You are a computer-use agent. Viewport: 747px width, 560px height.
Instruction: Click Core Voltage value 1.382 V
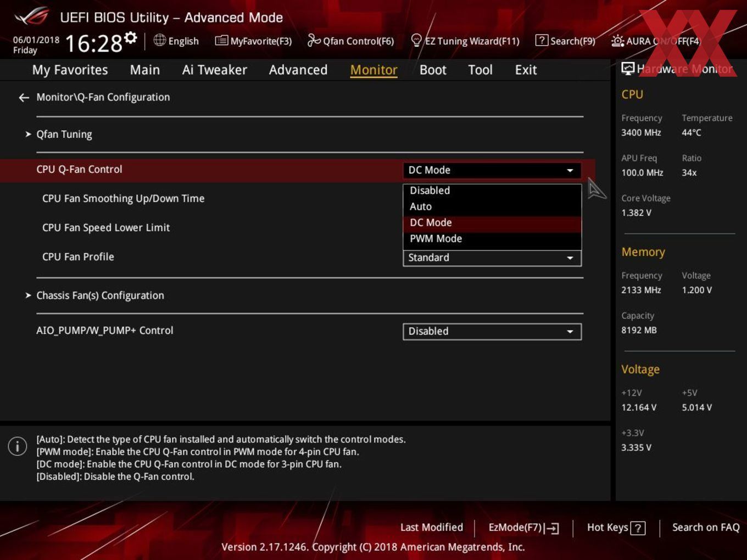click(x=636, y=212)
